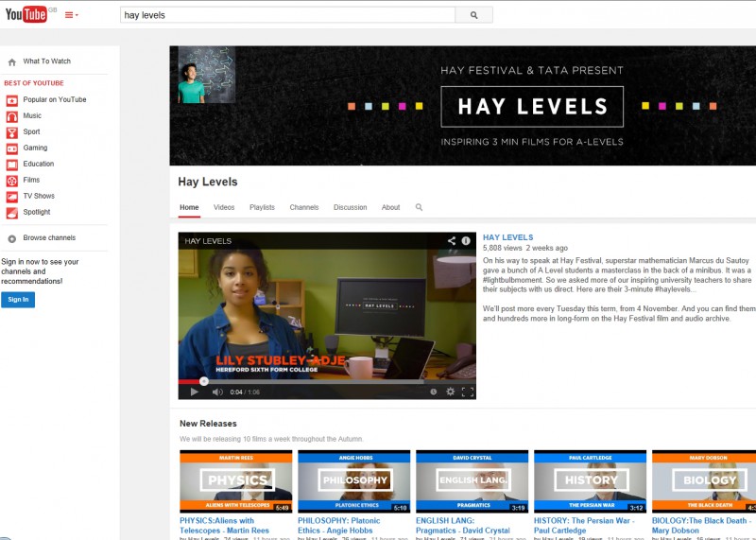756x540 pixels.
Task: Open the Music sidebar link
Action: coord(32,115)
